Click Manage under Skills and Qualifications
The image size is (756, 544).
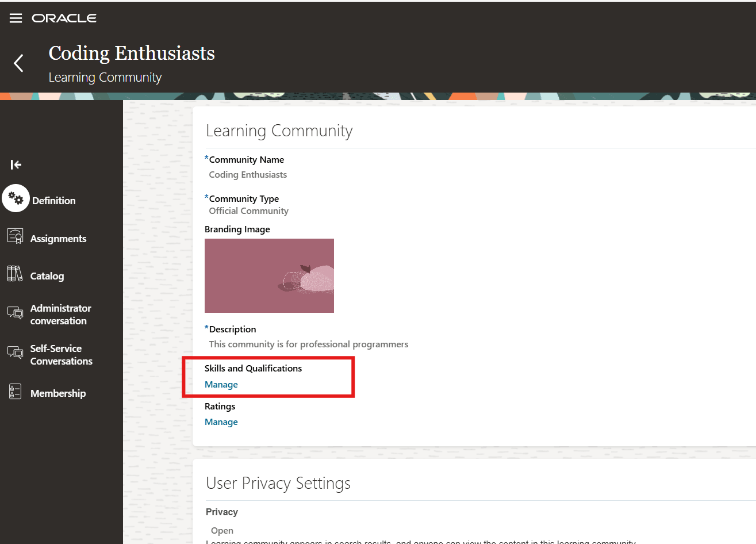221,384
